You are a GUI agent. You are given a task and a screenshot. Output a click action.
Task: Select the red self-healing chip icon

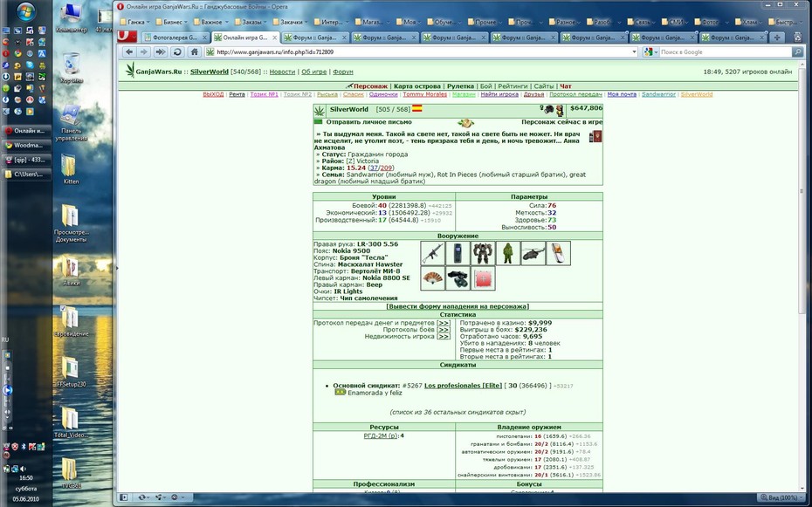pos(483,278)
